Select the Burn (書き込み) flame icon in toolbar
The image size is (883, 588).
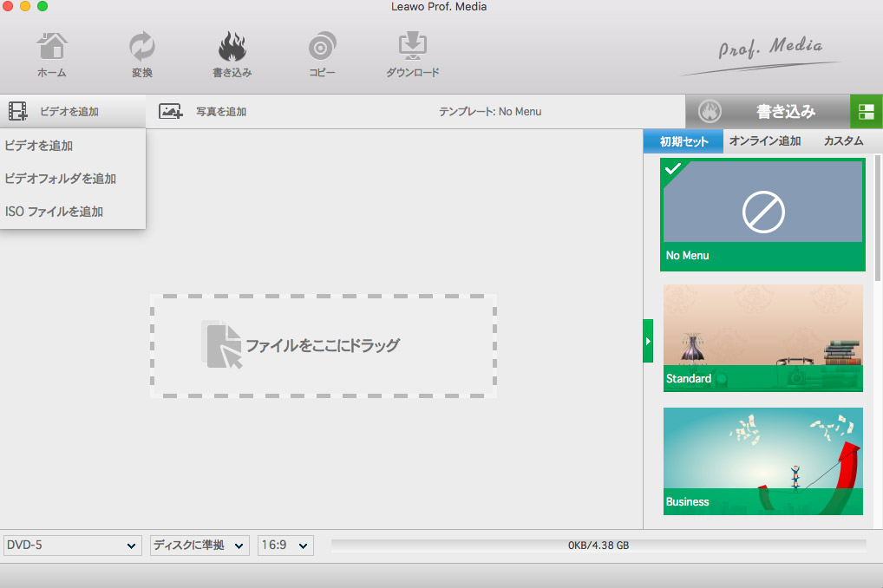[x=232, y=47]
